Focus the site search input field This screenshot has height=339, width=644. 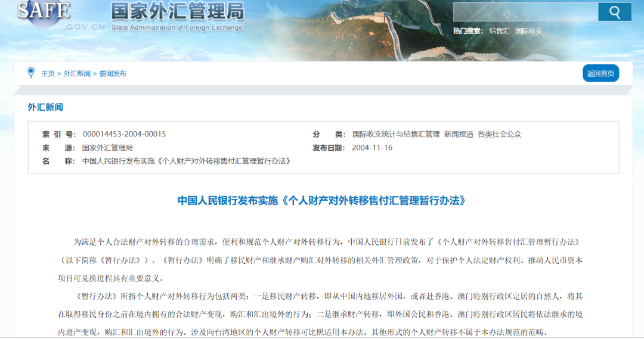coord(526,12)
